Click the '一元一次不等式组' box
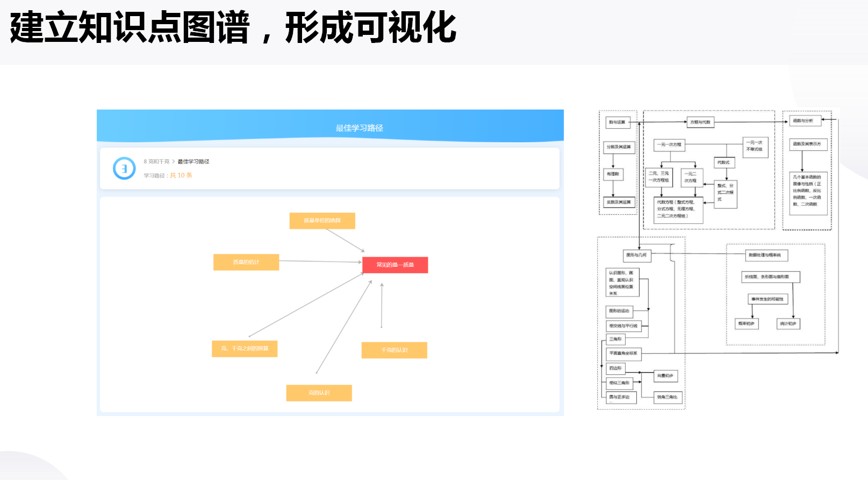Viewport: 868px width, 480px height. tap(755, 147)
